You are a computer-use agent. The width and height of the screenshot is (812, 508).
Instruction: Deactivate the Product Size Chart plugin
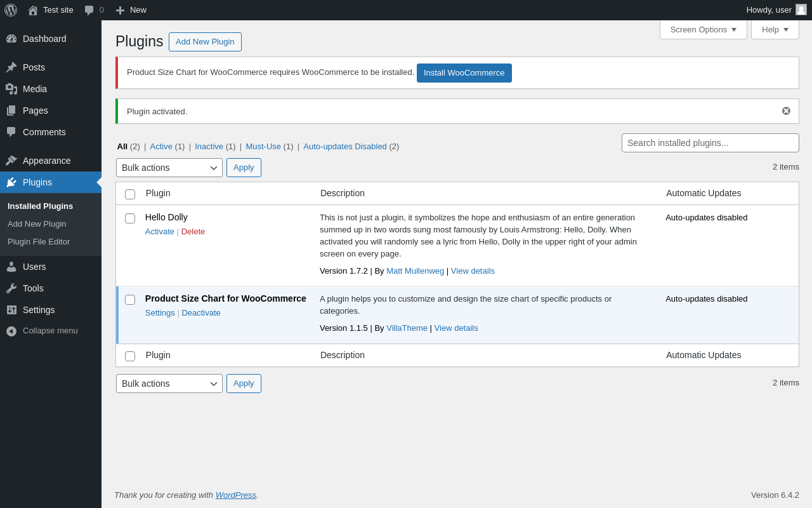pos(201,313)
